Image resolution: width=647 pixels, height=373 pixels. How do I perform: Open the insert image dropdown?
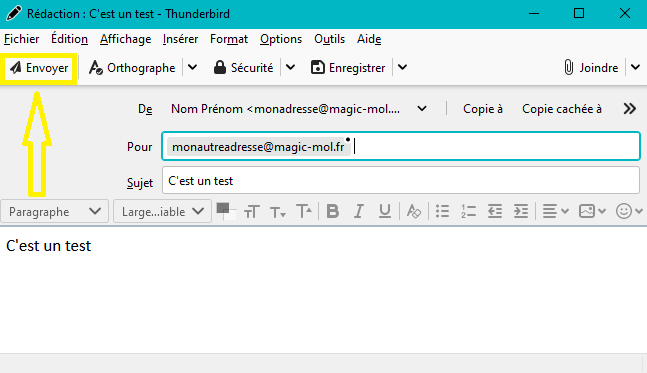(592, 211)
